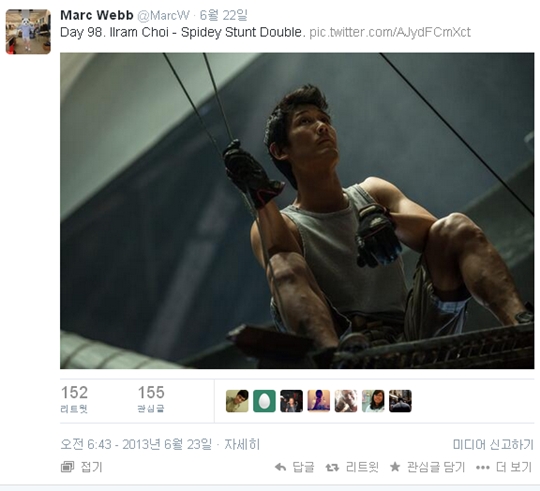Open the 자세히 details link
540x491 pixels.
click(x=242, y=445)
